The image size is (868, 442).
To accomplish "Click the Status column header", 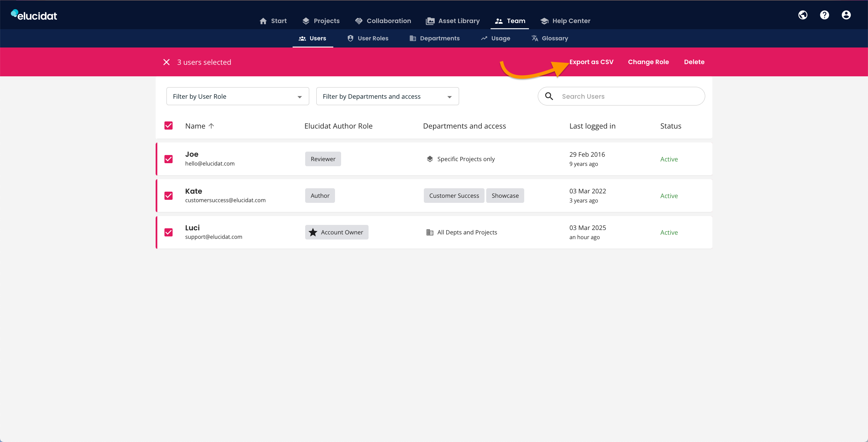I will (671, 126).
